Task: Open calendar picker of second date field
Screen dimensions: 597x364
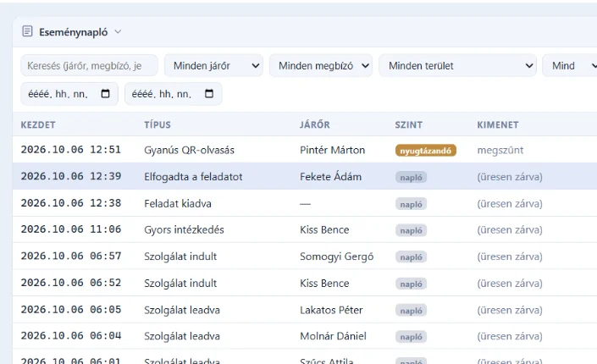Action: pyautogui.click(x=209, y=94)
